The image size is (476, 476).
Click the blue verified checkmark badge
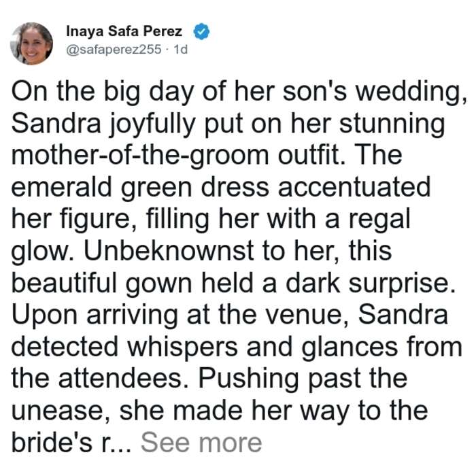click(x=201, y=31)
